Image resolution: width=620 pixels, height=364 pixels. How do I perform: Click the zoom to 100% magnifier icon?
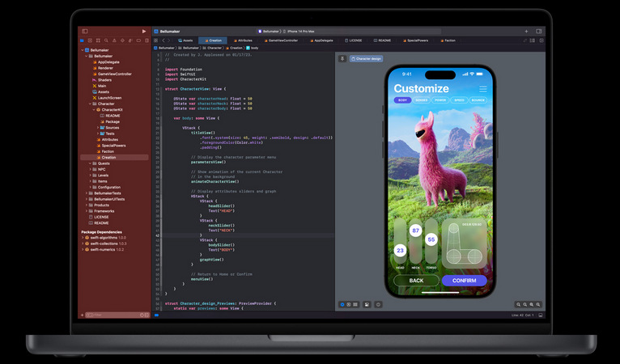click(x=524, y=304)
